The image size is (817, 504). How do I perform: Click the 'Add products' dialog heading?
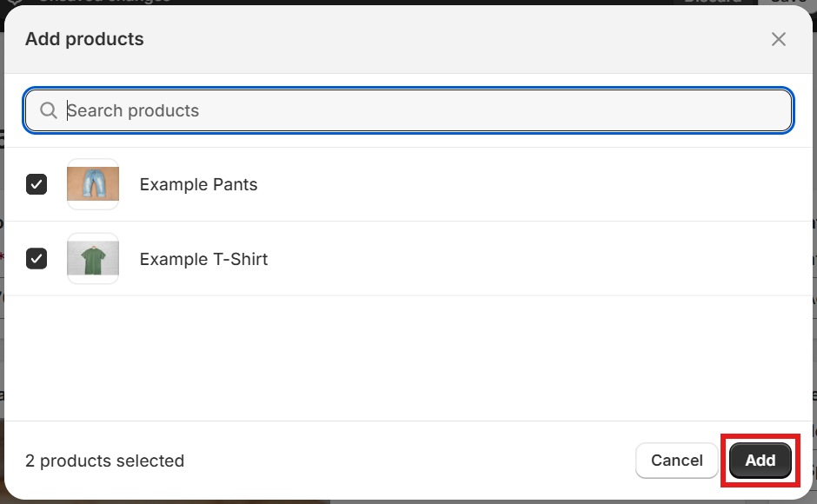pos(84,39)
